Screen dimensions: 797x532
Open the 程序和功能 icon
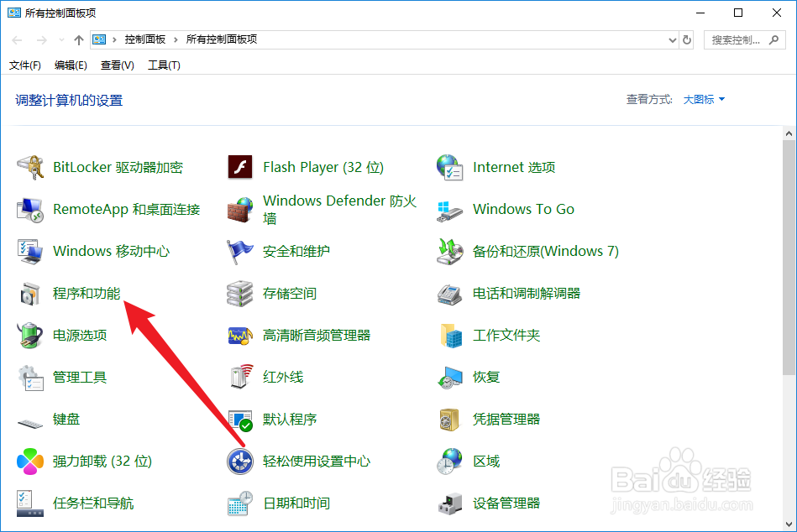point(30,294)
